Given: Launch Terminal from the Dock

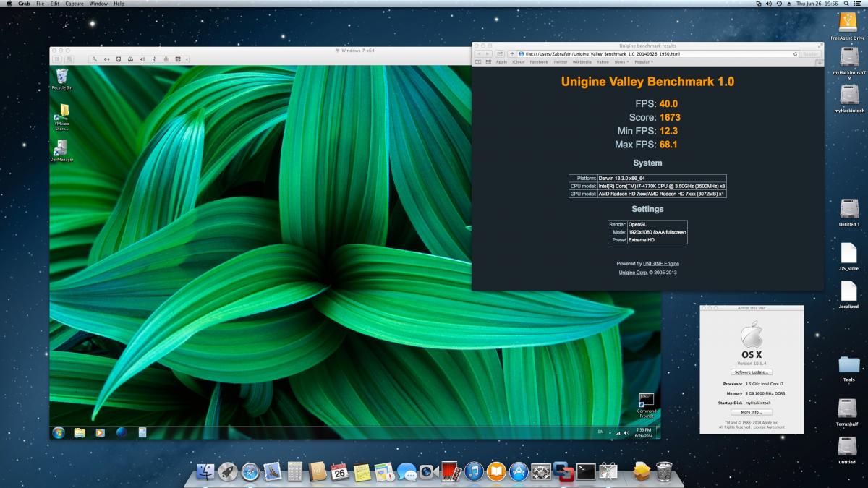Looking at the screenshot, I should pos(585,472).
